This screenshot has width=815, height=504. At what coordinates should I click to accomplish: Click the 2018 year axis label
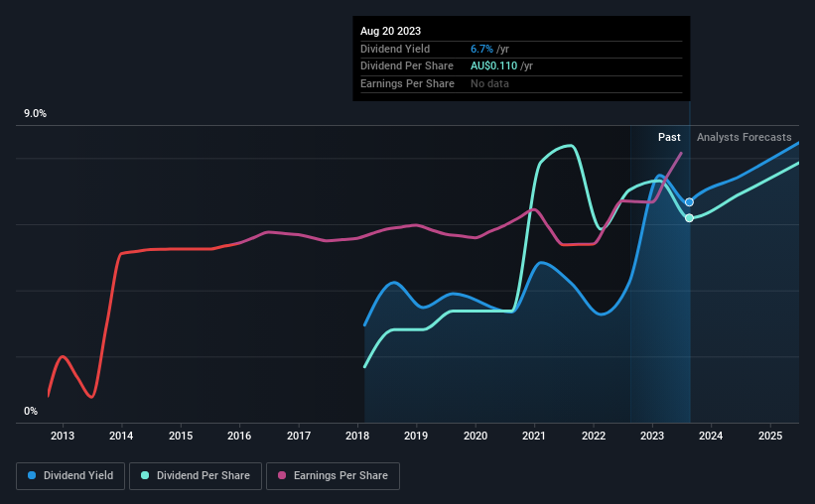pyautogui.click(x=357, y=436)
